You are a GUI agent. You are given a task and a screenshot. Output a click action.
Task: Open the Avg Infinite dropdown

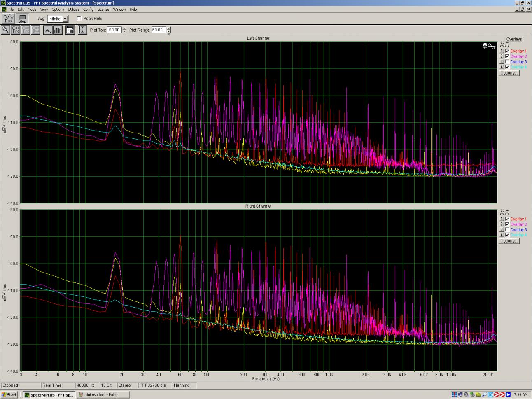(x=65, y=19)
